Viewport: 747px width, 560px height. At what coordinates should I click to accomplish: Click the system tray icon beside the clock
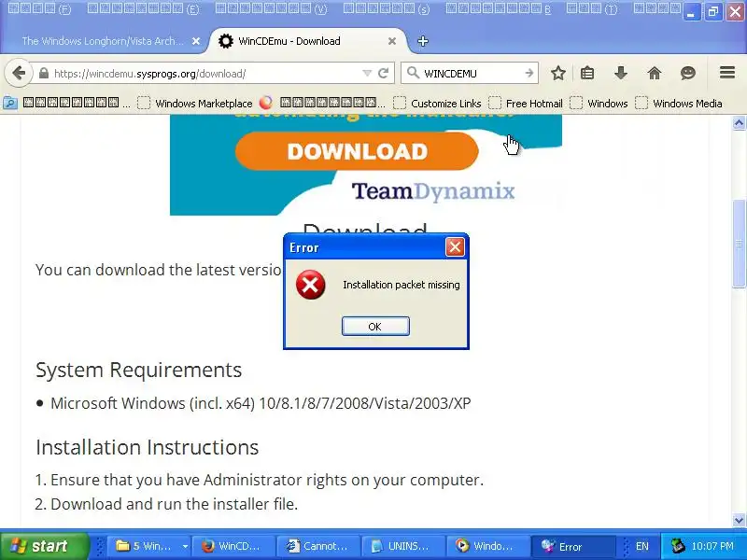[677, 546]
